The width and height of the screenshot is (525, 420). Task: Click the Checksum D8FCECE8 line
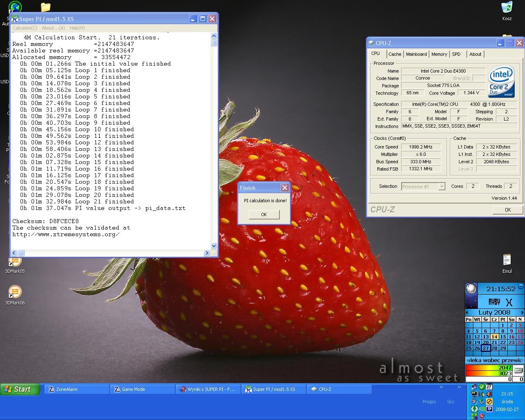tap(46, 221)
